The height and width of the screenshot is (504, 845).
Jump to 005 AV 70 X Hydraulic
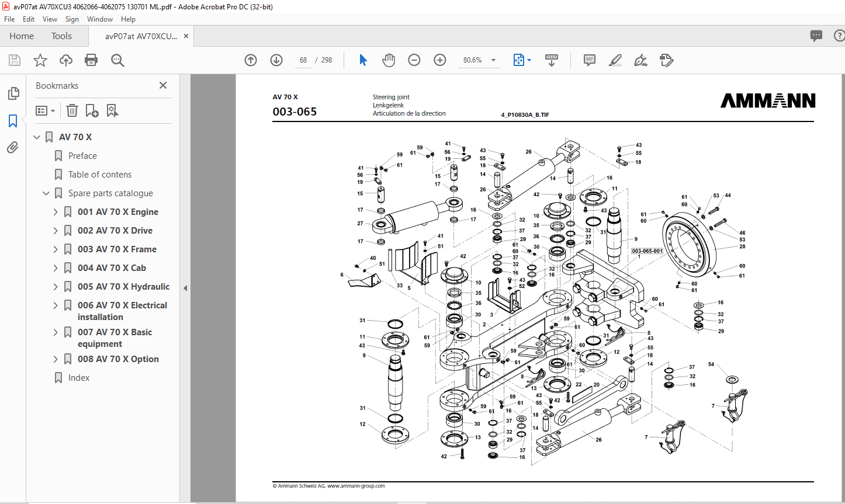pos(123,287)
